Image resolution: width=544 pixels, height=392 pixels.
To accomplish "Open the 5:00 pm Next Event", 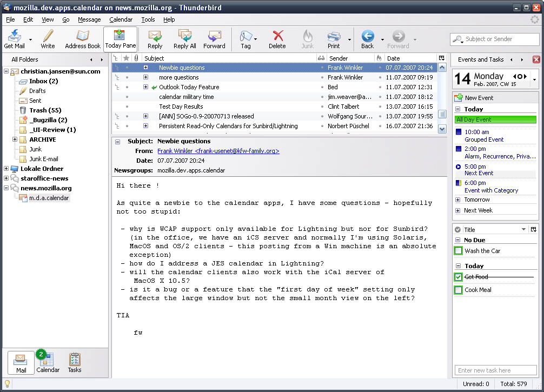I will tap(495, 170).
